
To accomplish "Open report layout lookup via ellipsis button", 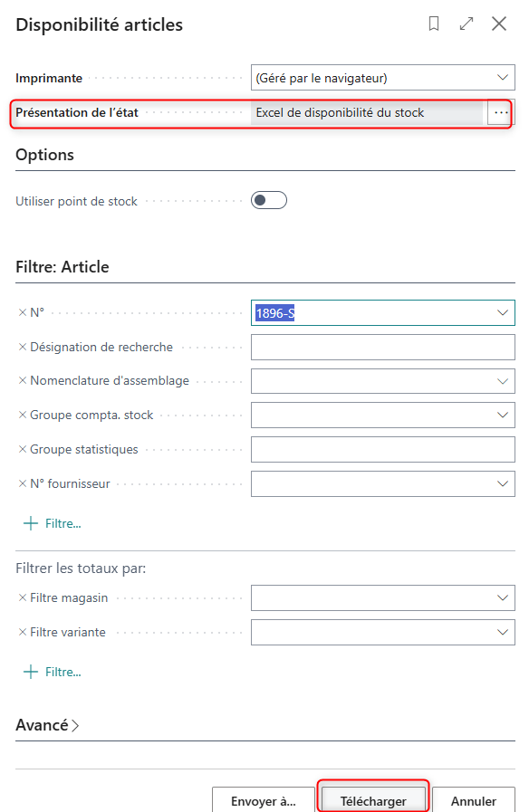I will click(x=501, y=112).
